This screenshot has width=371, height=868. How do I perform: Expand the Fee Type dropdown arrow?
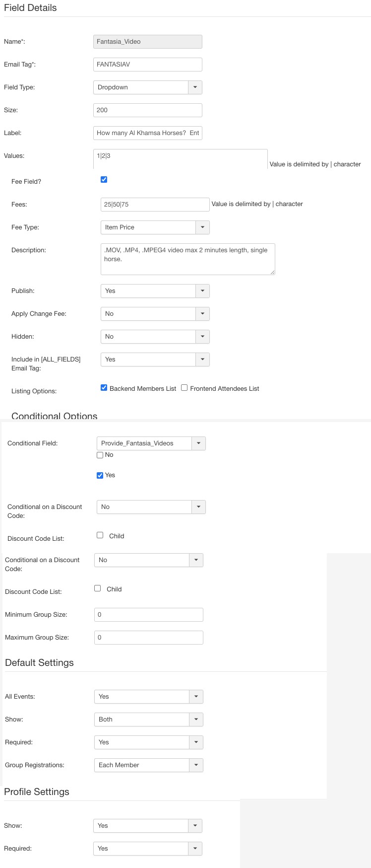[202, 227]
